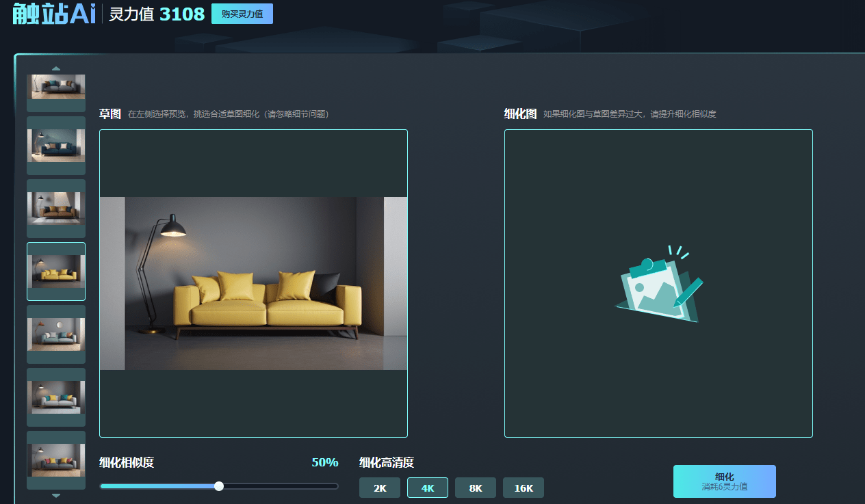Image resolution: width=865 pixels, height=504 pixels.
Task: Click the 细化高清度 label
Action: click(387, 463)
